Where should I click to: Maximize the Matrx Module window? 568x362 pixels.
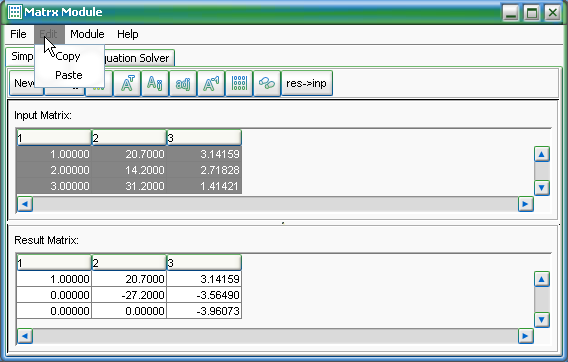532,13
